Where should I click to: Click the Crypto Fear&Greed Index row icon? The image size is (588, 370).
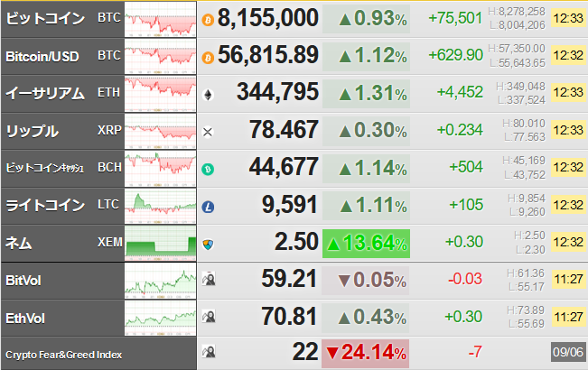point(209,351)
